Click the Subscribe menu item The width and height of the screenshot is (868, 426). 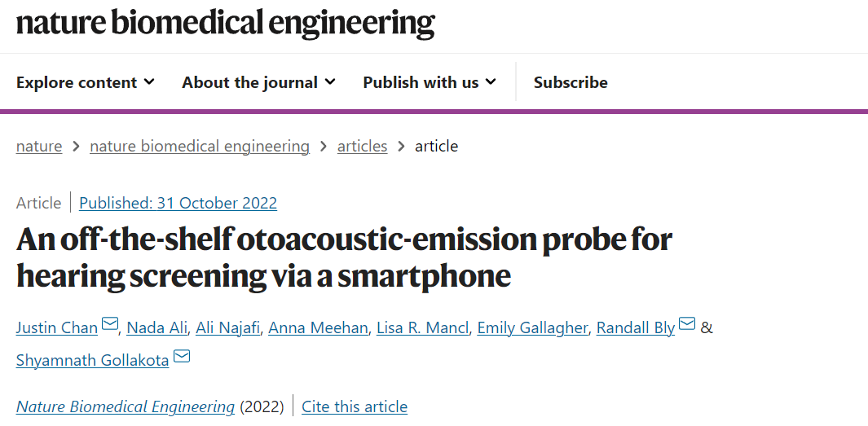point(571,82)
